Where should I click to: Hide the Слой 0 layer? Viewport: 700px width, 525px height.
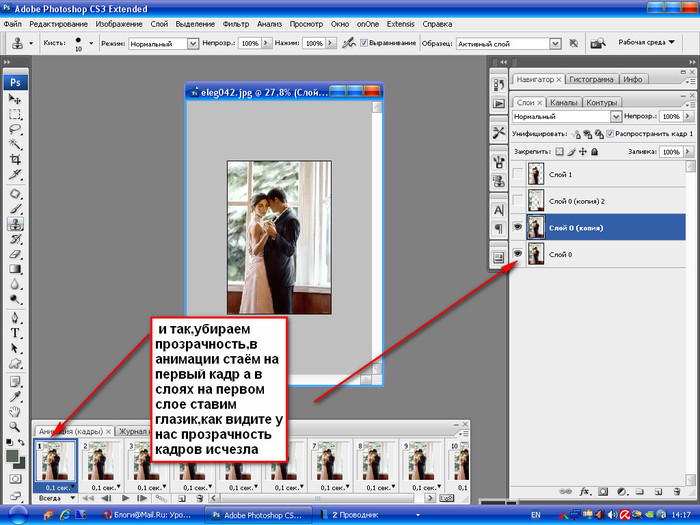click(x=517, y=254)
